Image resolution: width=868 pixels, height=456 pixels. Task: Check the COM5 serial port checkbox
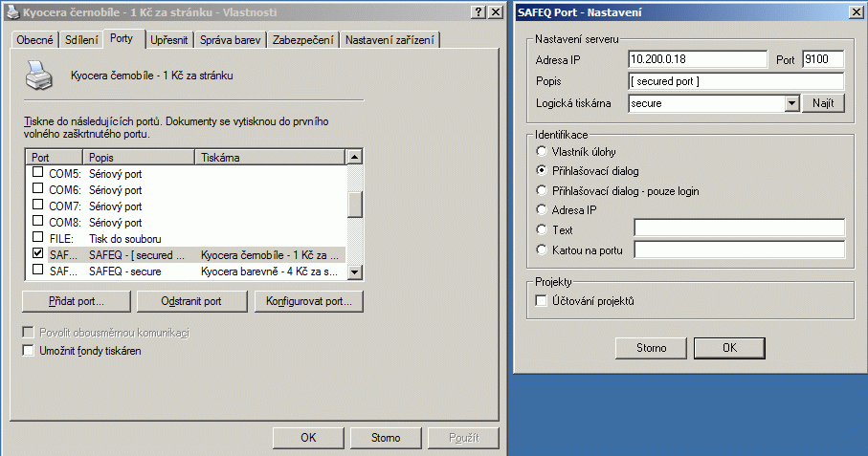point(37,172)
